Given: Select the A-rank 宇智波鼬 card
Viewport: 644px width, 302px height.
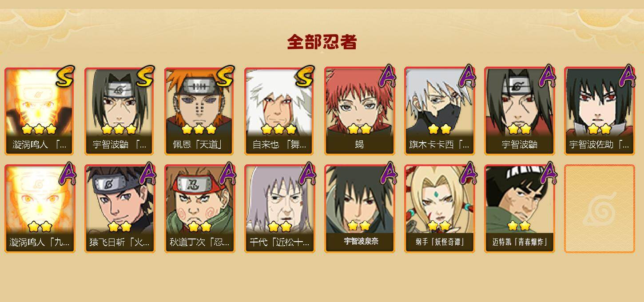Looking at the screenshot, I should tap(520, 111).
